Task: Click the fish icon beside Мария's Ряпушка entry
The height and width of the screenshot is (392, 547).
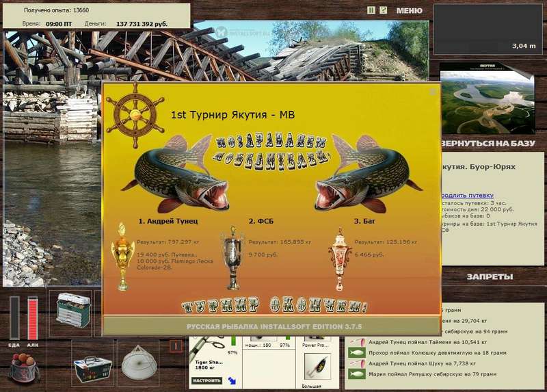Action: pos(357,374)
